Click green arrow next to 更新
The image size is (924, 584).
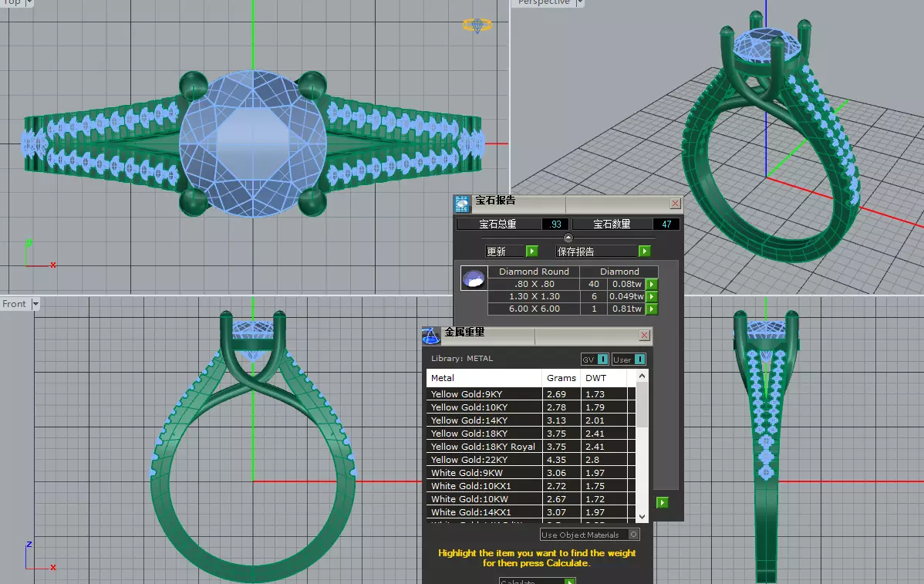point(531,251)
